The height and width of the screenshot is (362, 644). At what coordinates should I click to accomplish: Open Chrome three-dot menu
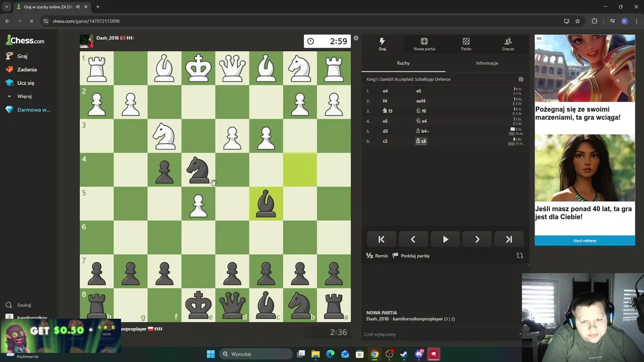[x=636, y=21]
